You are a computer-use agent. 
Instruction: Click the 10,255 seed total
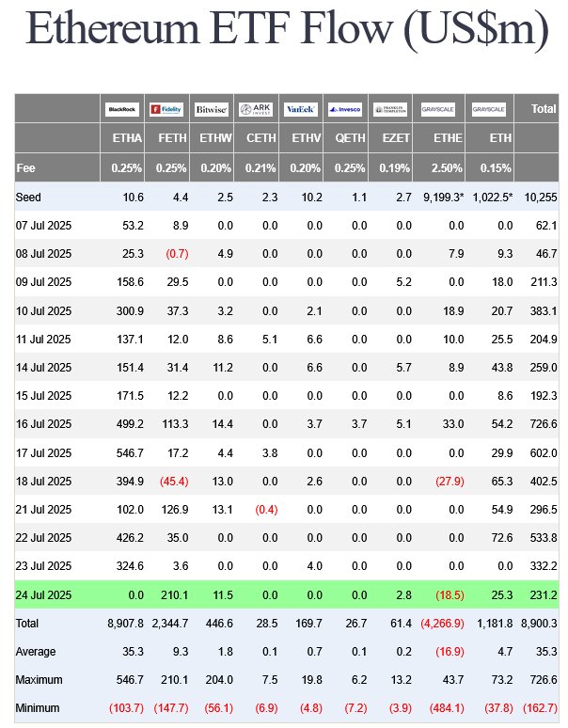(x=541, y=198)
